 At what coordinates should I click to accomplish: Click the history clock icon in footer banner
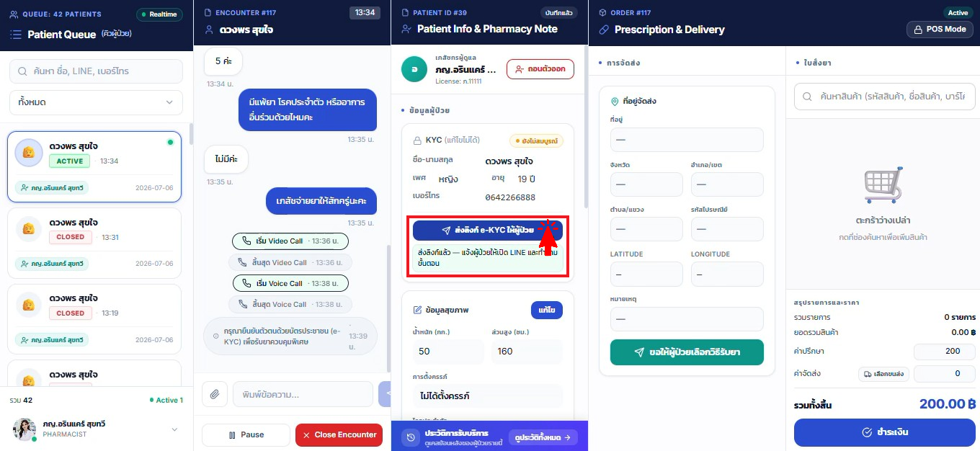411,437
